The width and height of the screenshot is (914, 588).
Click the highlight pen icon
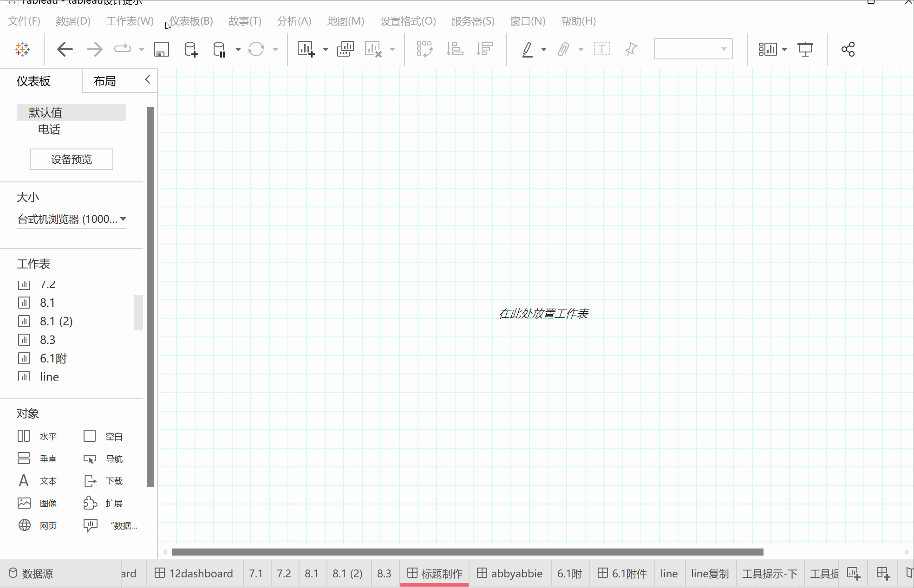tap(527, 49)
